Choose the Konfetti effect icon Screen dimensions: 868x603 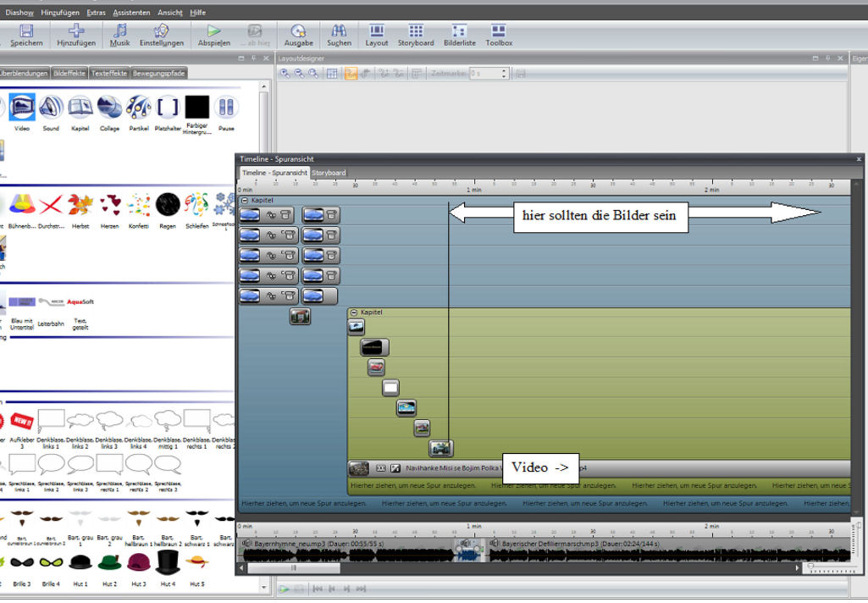click(139, 208)
